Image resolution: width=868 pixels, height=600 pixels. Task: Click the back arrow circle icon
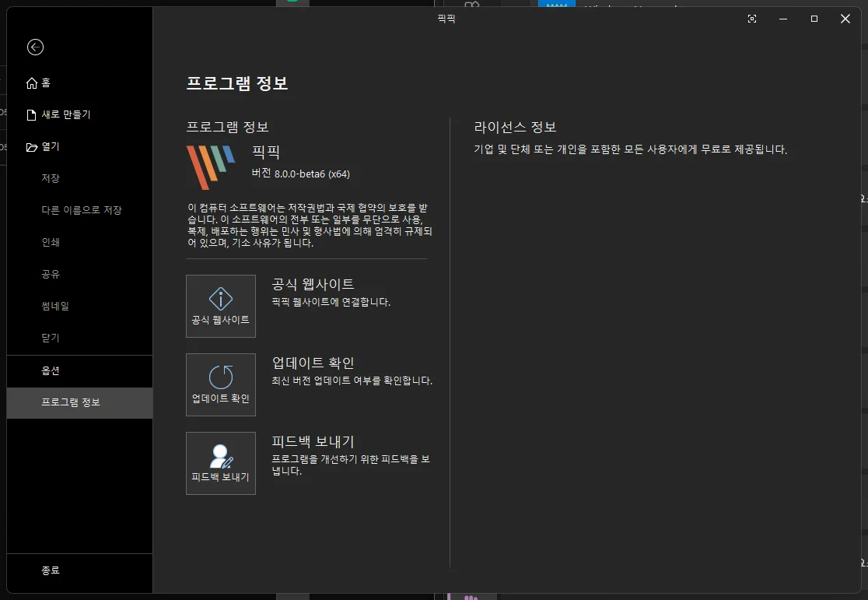point(36,47)
